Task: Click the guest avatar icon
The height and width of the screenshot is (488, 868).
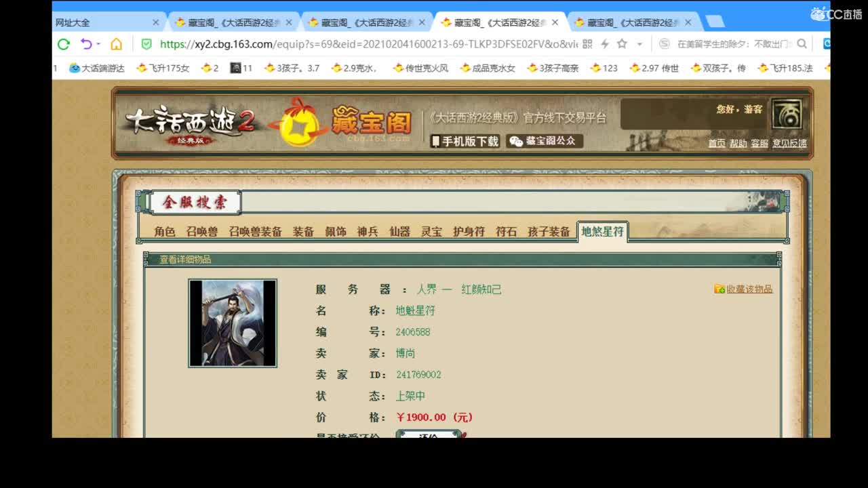Action: (787, 114)
